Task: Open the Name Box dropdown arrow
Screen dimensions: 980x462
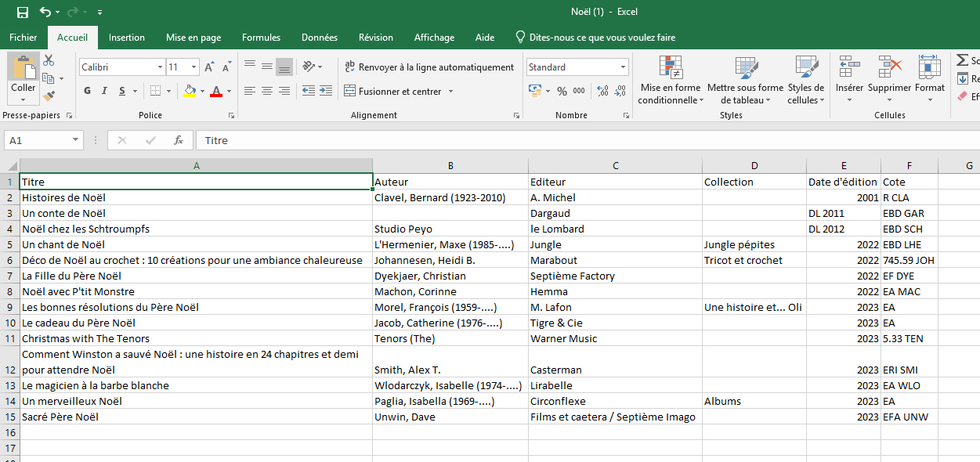Action: click(x=76, y=140)
